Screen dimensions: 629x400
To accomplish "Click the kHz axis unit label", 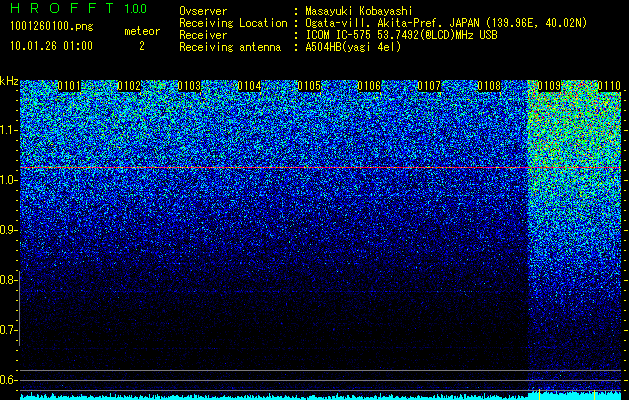I will 9,81.
